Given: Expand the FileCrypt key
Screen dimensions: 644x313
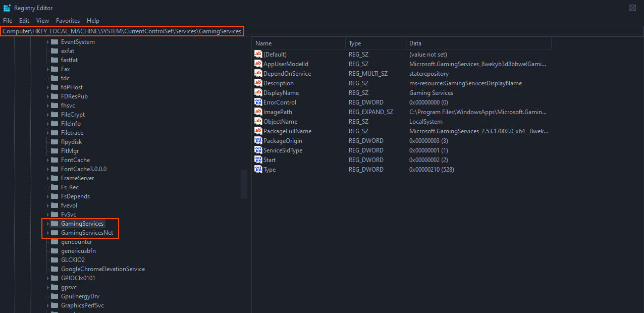Looking at the screenshot, I should pyautogui.click(x=48, y=115).
